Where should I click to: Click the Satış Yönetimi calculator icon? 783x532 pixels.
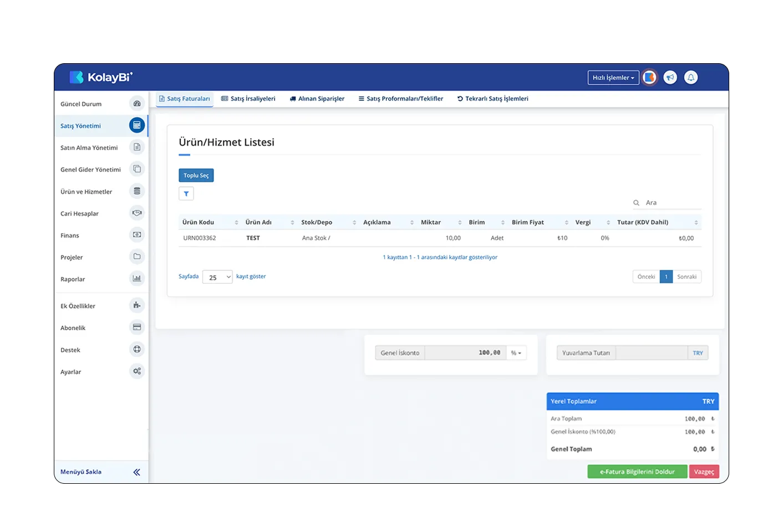point(137,125)
